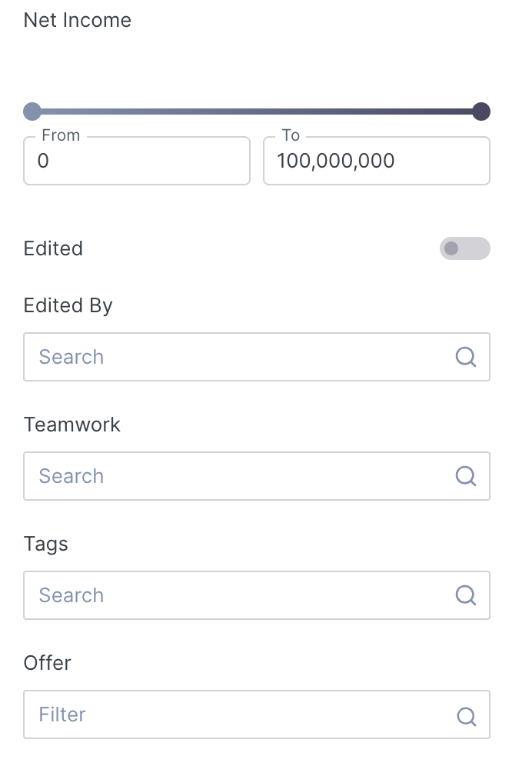This screenshot has height=766, width=532.
Task: Click into the Edited By search box
Action: click(x=238, y=357)
